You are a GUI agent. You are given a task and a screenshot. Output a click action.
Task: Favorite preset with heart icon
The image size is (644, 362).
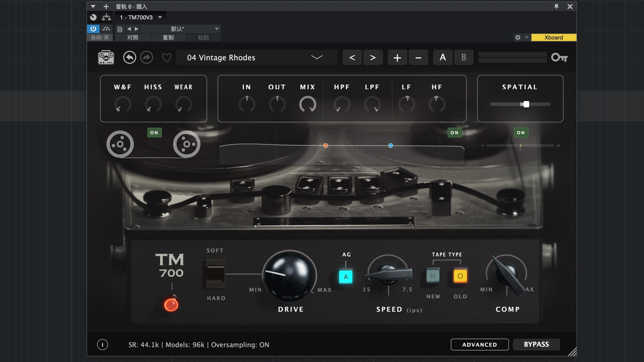[167, 58]
